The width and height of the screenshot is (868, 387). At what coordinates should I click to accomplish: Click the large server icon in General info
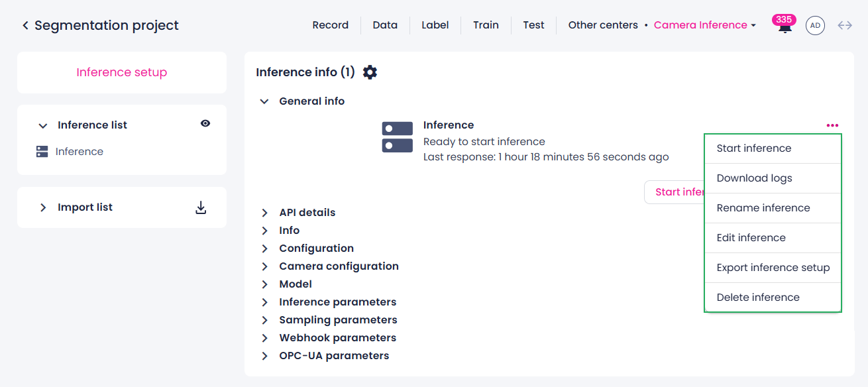[x=398, y=137]
